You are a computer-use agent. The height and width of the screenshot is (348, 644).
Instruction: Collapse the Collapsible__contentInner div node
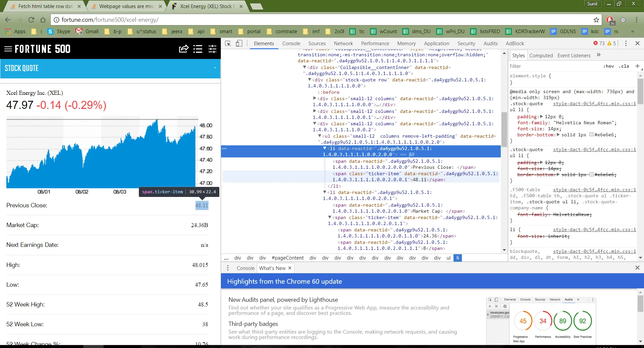click(x=305, y=67)
